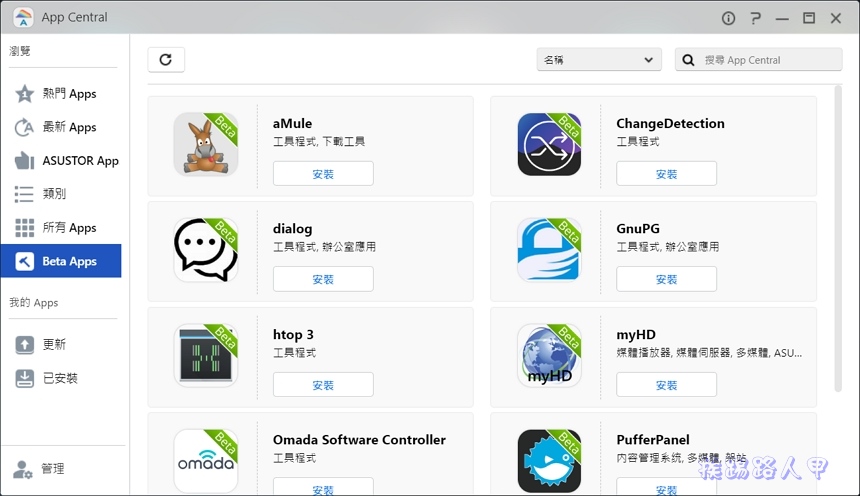The image size is (860, 496).
Task: Click the app list vertical scrollbar
Action: click(838, 239)
